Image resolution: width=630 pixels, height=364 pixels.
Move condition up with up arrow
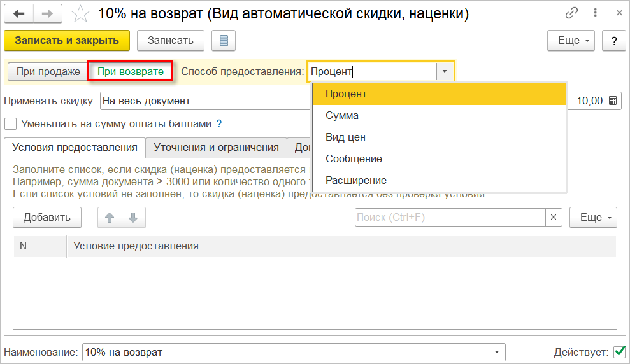coord(110,217)
